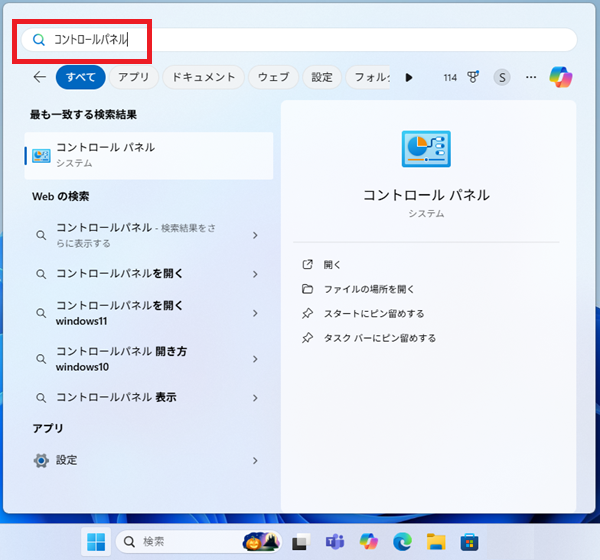Click the Control Panel icon in best match

click(x=41, y=156)
